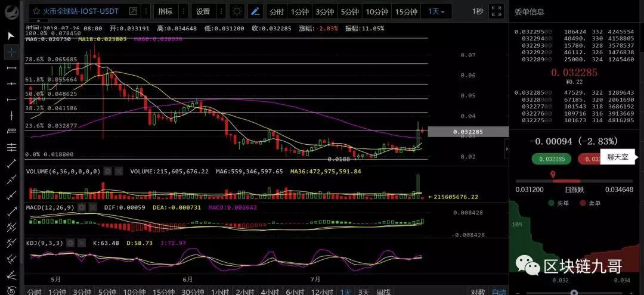Screen dimensions: 644x295
Task: Select the crosshair tool
Action: pyautogui.click(x=11, y=52)
